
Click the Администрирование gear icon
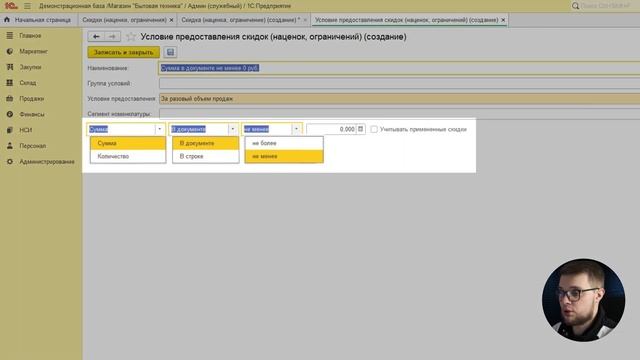[10, 162]
